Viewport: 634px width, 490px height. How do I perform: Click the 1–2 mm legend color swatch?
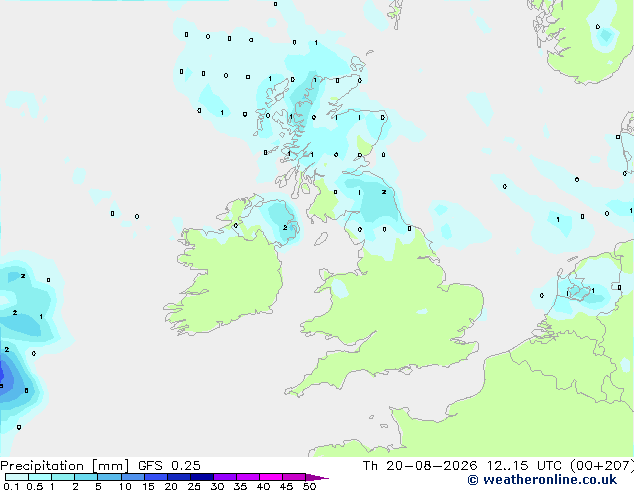63,477
